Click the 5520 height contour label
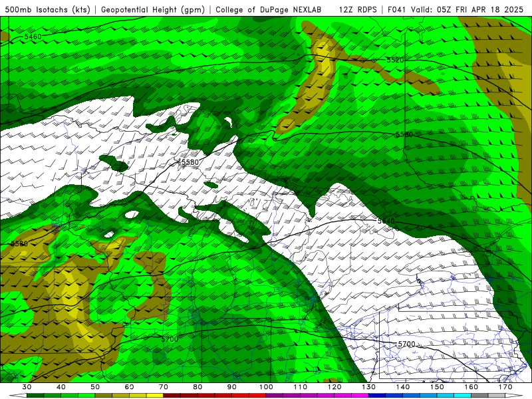 point(395,60)
